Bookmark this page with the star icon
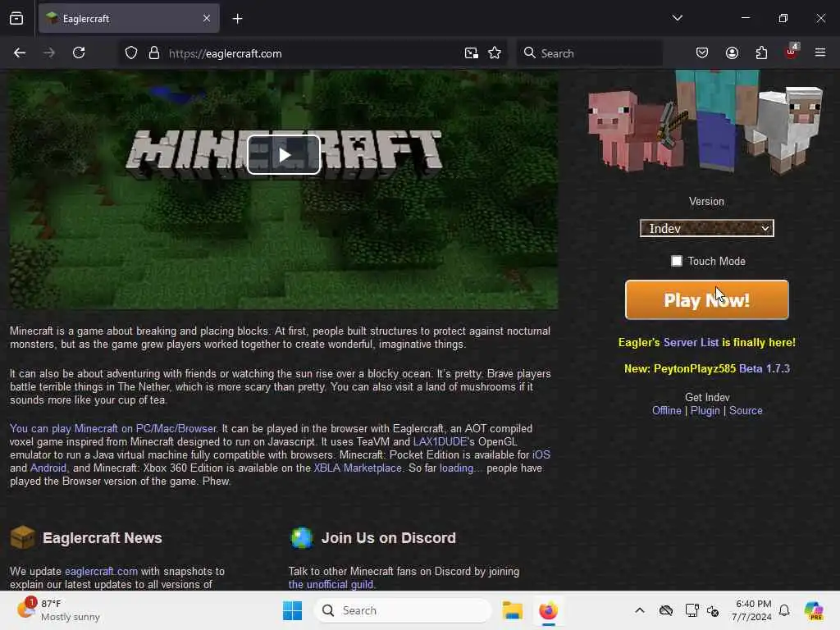This screenshot has width=840, height=630. (495, 53)
